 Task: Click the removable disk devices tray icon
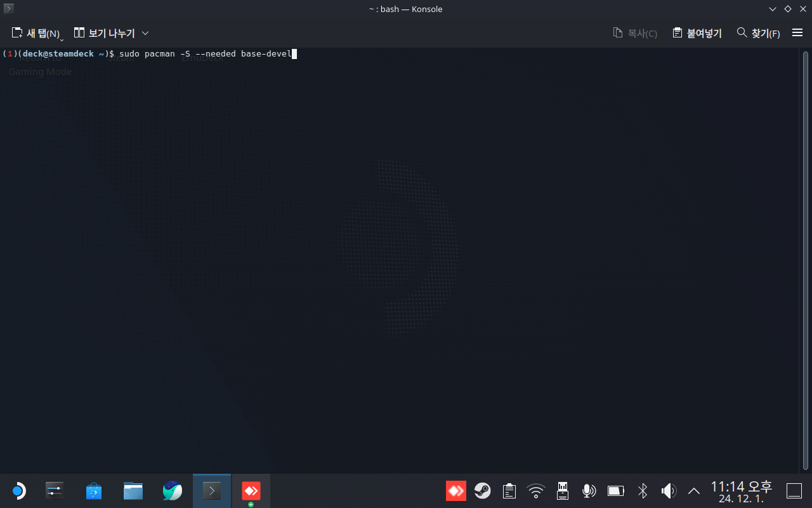(562, 491)
